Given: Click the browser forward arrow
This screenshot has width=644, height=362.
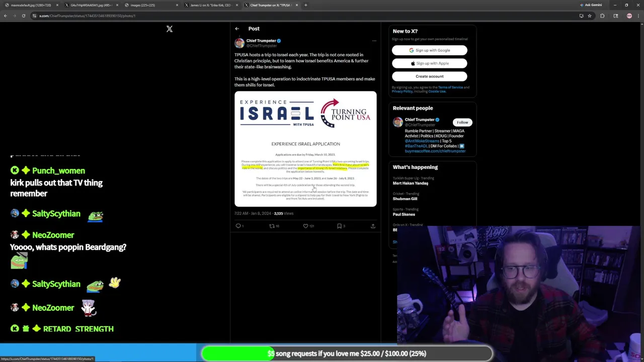Looking at the screenshot, I should 14,16.
